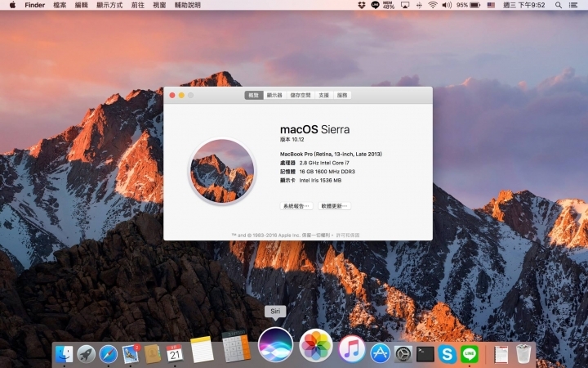
Task: Open iTunes music note icon
Action: click(x=352, y=349)
